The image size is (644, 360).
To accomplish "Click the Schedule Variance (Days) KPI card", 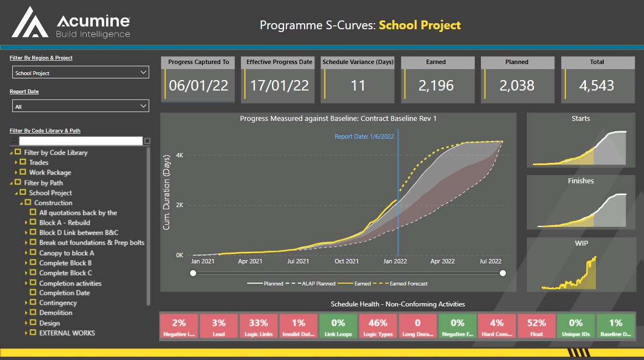I will [357, 80].
